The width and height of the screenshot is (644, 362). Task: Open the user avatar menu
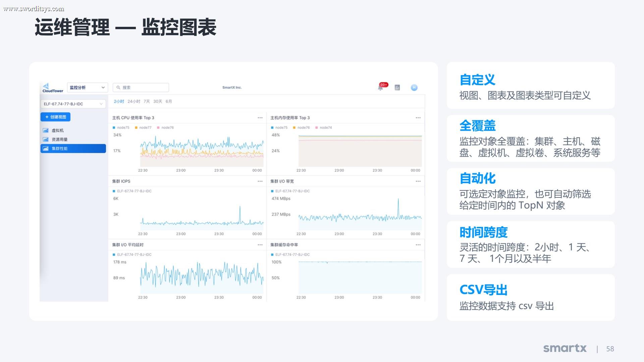click(414, 87)
